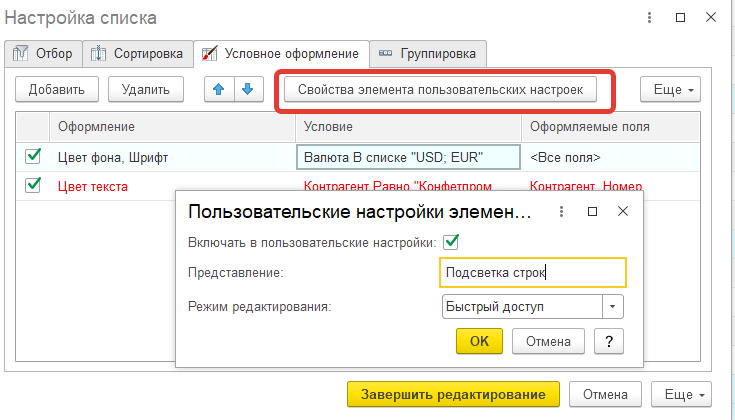Click the Оформление column header

tap(172, 127)
